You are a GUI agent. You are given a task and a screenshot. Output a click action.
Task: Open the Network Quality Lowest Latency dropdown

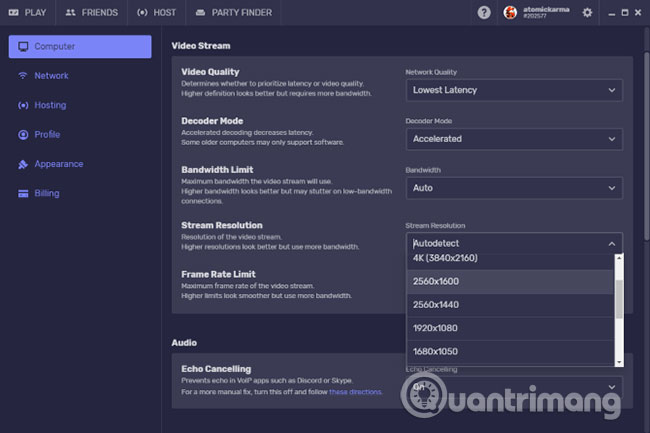(x=514, y=90)
